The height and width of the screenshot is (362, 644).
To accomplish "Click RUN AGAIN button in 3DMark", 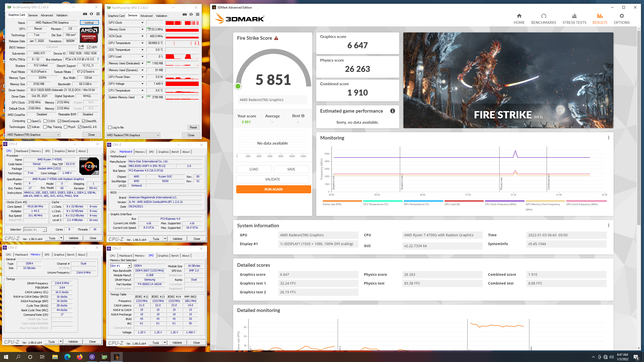I will 273,189.
